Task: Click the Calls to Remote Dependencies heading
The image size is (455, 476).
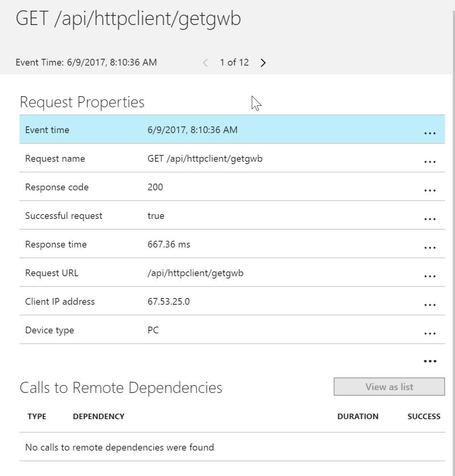Action: 122,387
